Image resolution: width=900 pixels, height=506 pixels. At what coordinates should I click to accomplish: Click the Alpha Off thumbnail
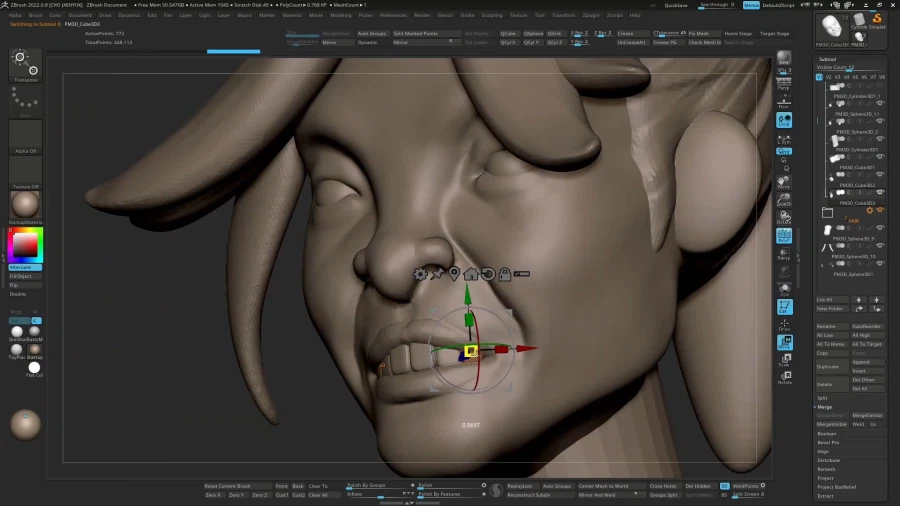pos(25,137)
